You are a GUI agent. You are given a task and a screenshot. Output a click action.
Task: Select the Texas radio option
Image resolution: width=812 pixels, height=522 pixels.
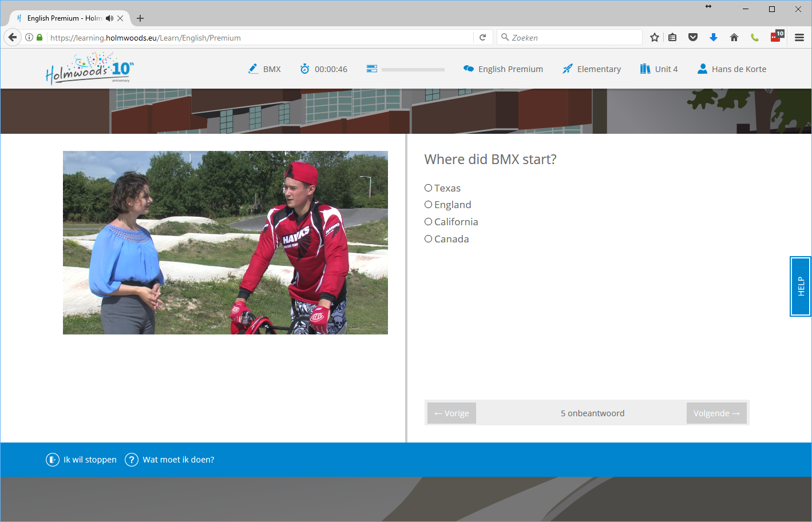(428, 188)
